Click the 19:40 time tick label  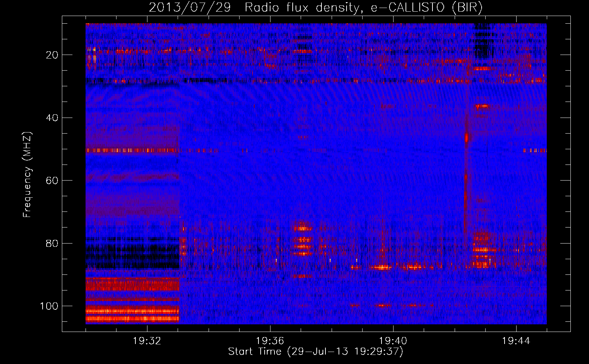click(393, 341)
